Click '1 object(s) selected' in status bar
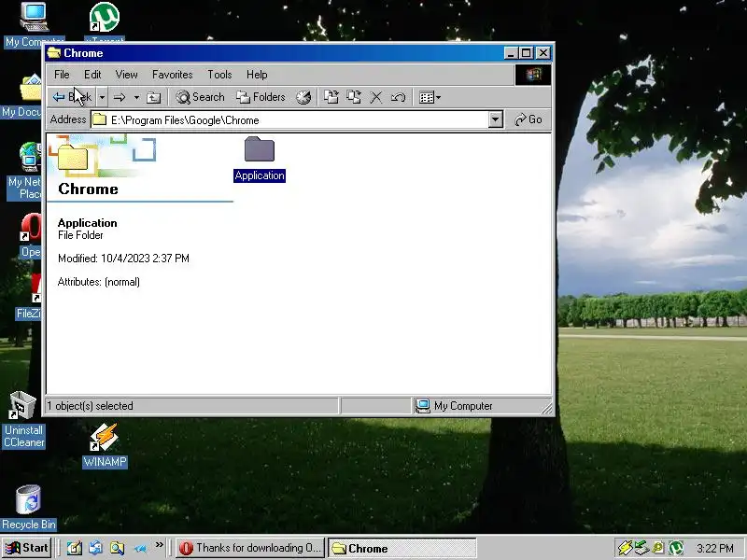Viewport: 747px width, 560px height. click(x=90, y=406)
